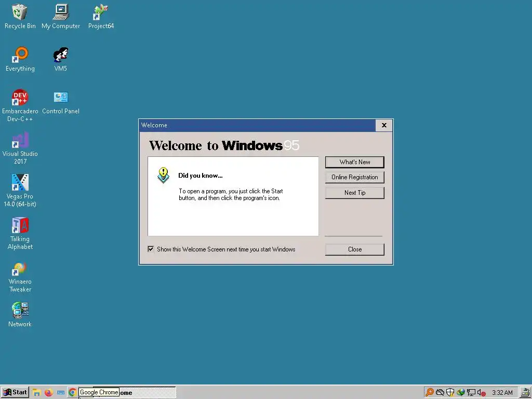This screenshot has height=399, width=532.
Task: Select the Winaero Tweaker shortcut
Action: [x=20, y=276]
